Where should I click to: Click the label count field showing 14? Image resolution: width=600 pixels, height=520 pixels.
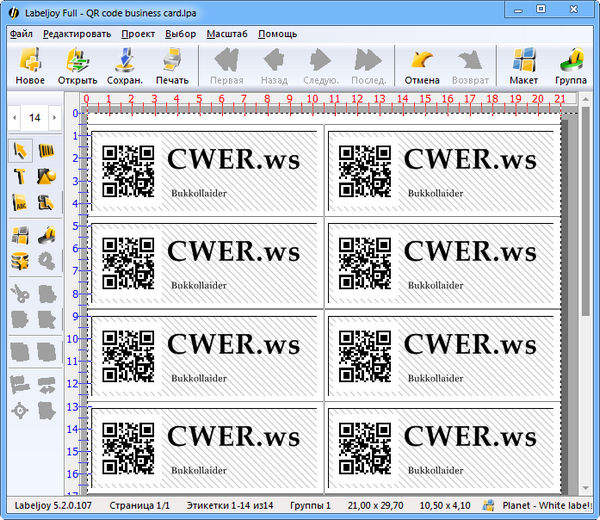point(34,118)
